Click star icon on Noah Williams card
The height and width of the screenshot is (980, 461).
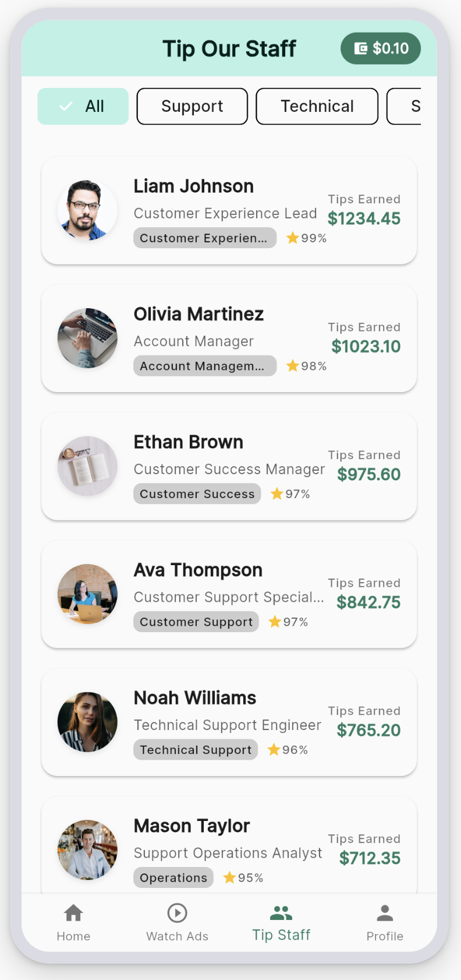point(274,750)
